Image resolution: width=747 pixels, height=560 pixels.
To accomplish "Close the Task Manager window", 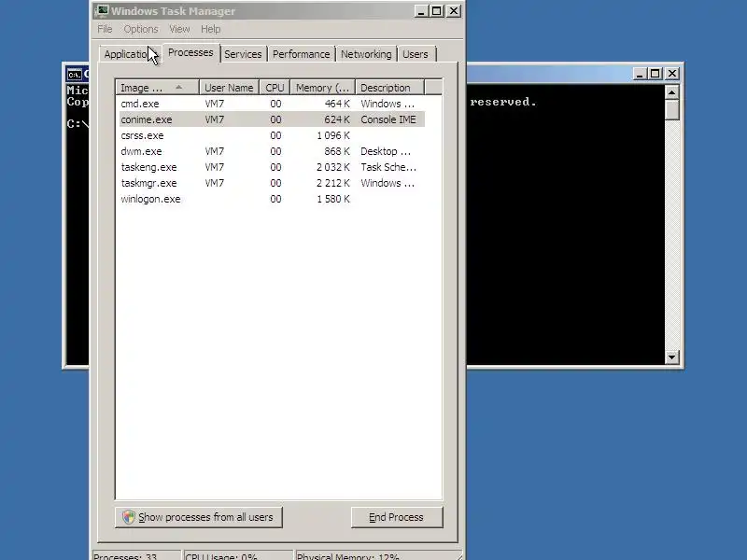I will [454, 11].
